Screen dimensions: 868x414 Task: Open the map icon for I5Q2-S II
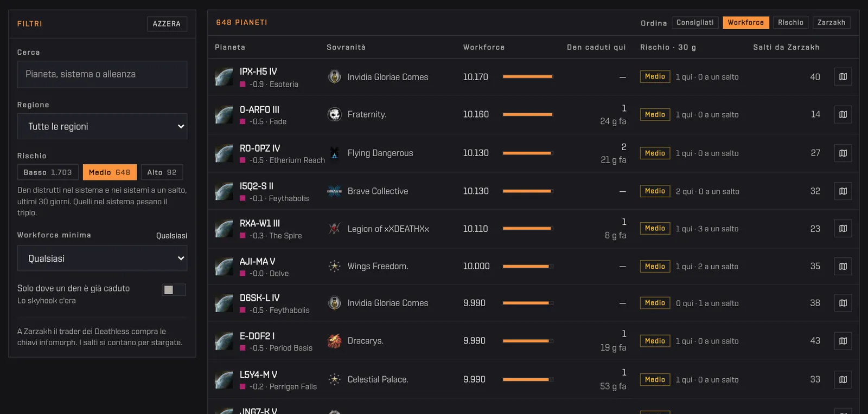843,191
